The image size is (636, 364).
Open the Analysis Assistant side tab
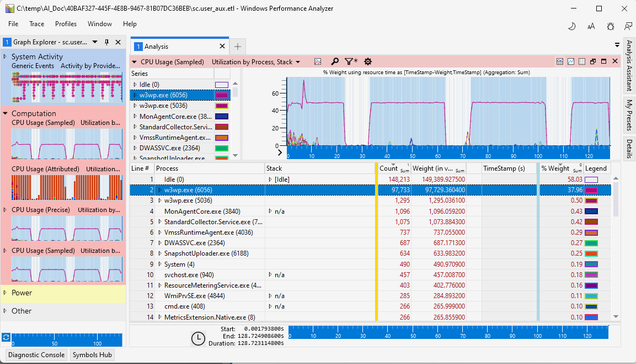629,65
